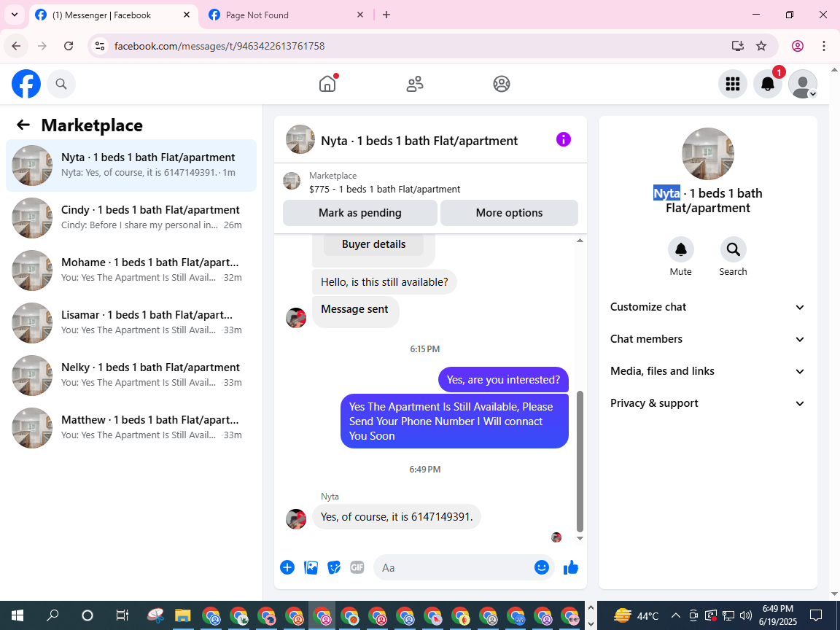The height and width of the screenshot is (630, 840).
Task: Click the Buyer details button
Action: 373,244
